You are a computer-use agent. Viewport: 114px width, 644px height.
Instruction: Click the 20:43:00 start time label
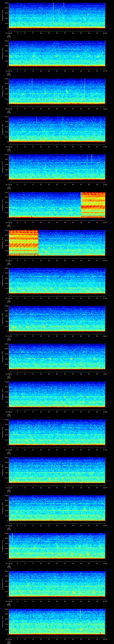(9, 564)
